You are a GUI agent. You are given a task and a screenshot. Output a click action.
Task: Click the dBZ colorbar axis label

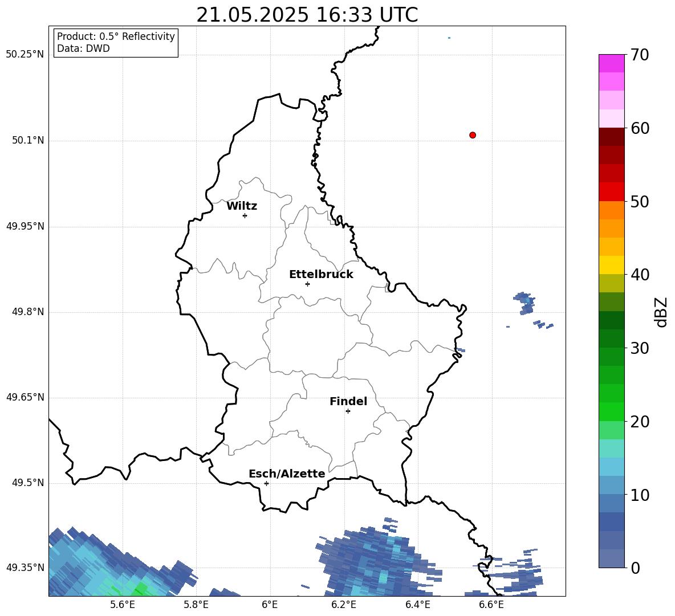661,312
